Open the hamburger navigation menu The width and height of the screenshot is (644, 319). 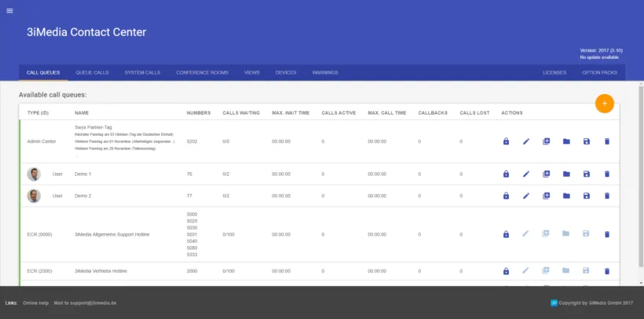point(10,11)
